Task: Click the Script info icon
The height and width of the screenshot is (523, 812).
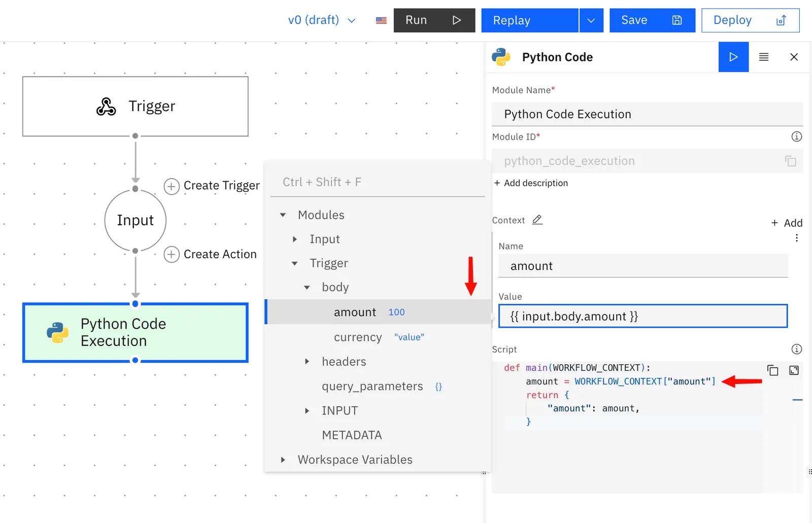Action: coord(797,349)
